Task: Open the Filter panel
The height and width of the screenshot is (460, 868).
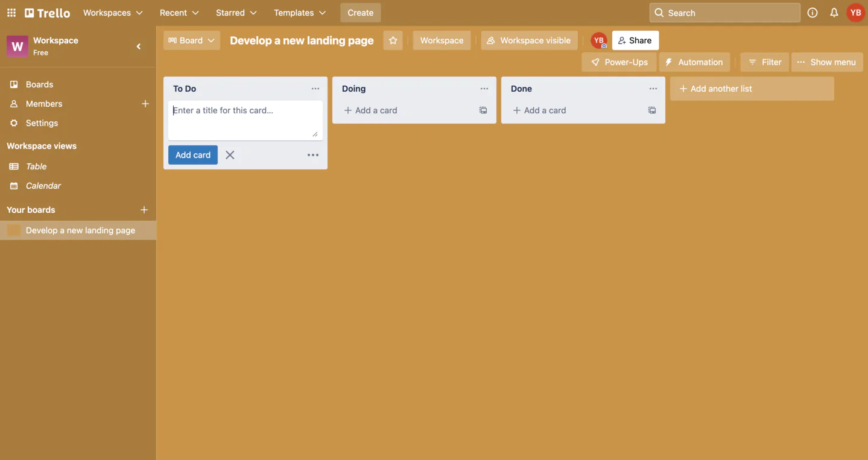Action: (764, 61)
